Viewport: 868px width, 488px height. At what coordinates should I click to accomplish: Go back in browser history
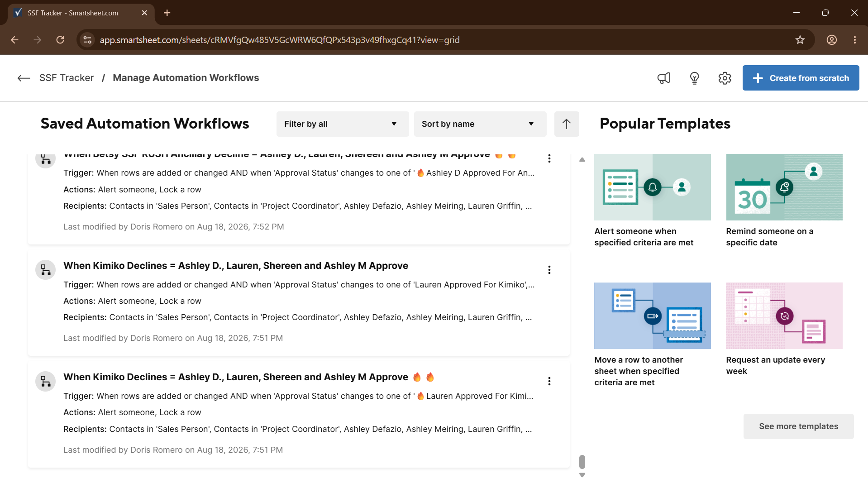point(14,40)
